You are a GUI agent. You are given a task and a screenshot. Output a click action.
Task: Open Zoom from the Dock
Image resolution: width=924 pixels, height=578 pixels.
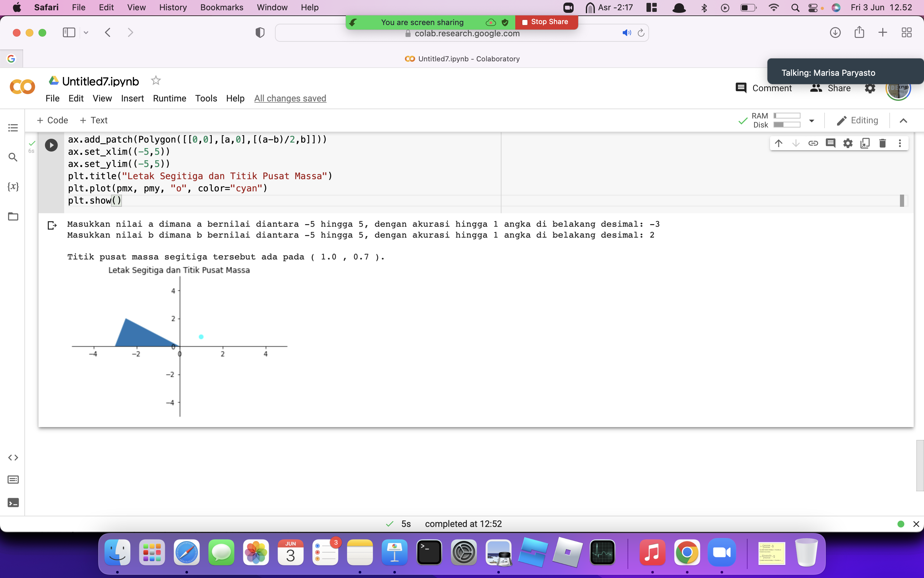(721, 552)
